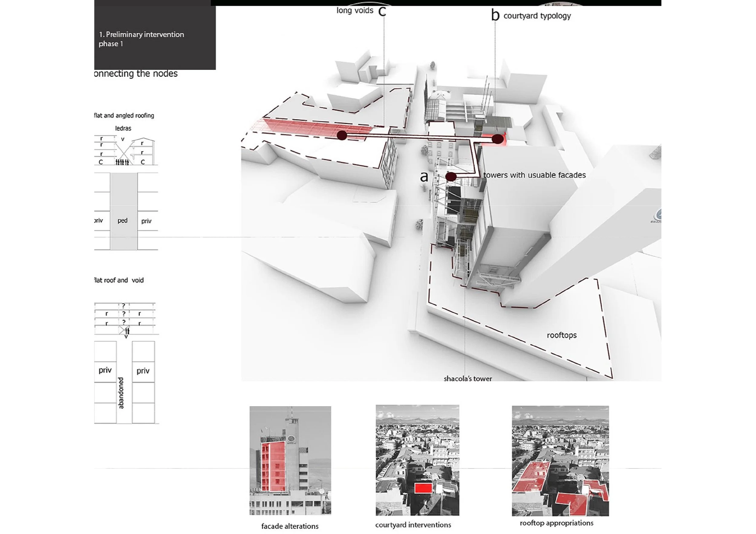The image size is (756, 534).
Task: Click the people figures in the ledras section
Action: point(122,162)
